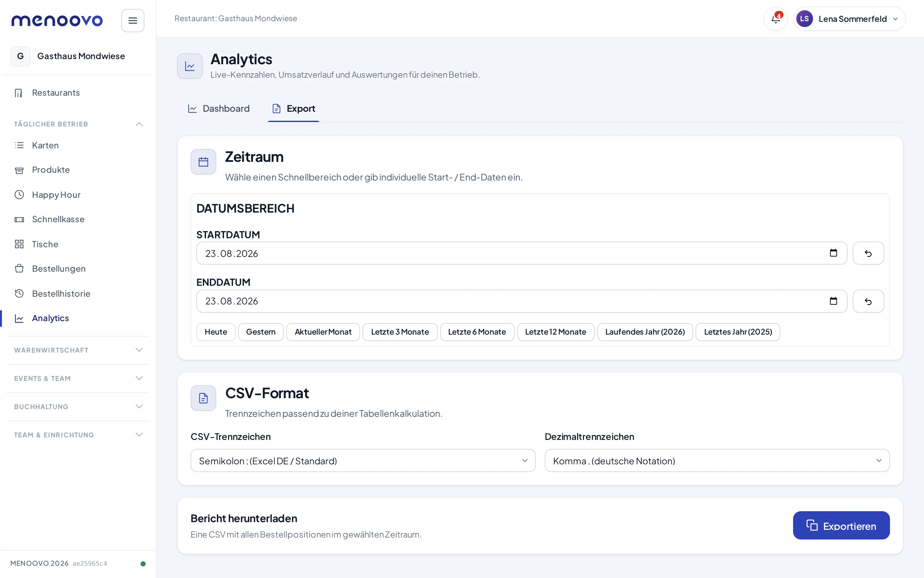Screen dimensions: 924x578
Task: Select the Letzte 3 Monate range
Action: pos(400,332)
